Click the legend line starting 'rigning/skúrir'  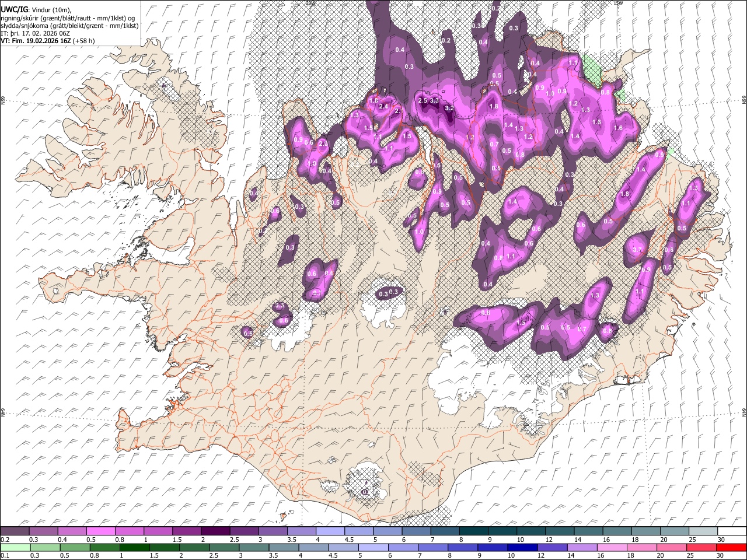pos(67,18)
